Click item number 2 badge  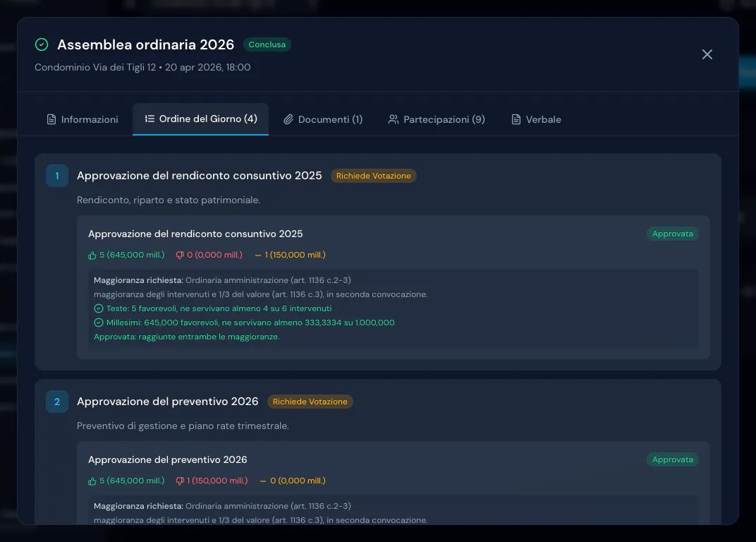(57, 402)
